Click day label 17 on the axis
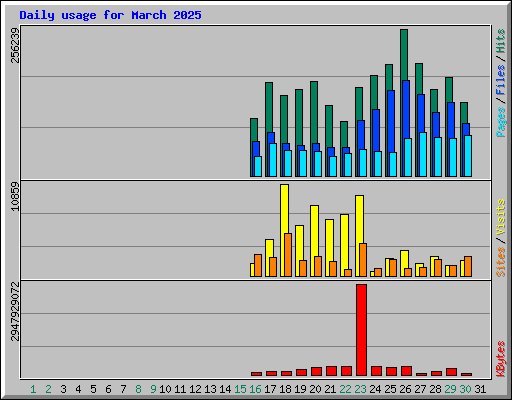Image resolution: width=512 pixels, height=400 pixels. click(x=270, y=389)
